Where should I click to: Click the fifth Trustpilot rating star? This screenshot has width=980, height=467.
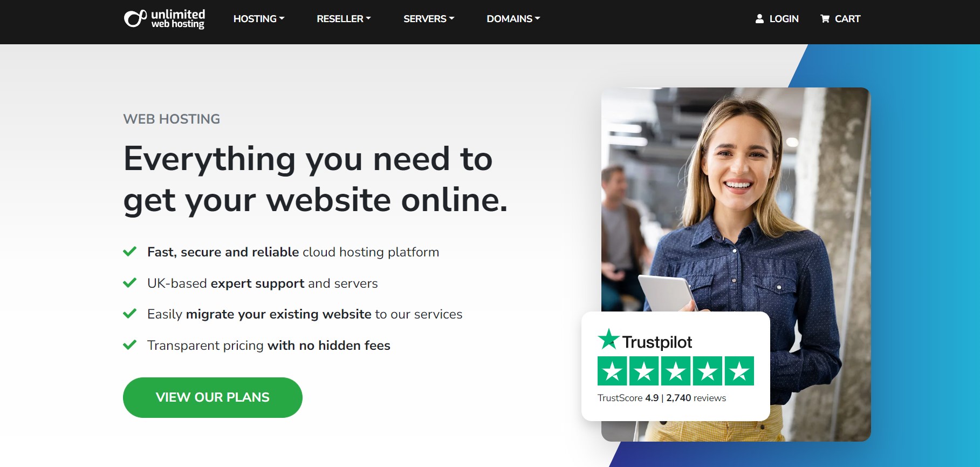pos(739,371)
